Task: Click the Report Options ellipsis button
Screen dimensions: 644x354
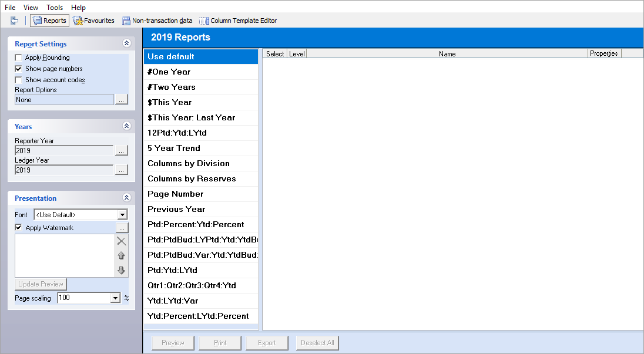Action: 121,100
